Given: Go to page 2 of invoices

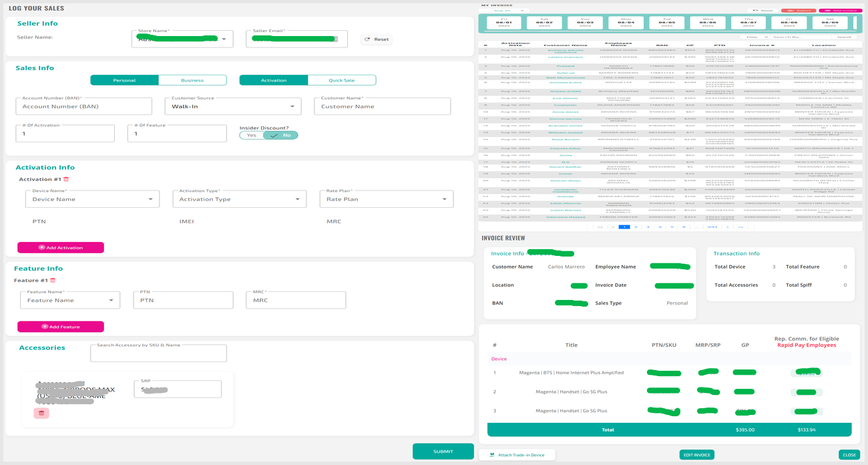Looking at the screenshot, I should coord(636,227).
